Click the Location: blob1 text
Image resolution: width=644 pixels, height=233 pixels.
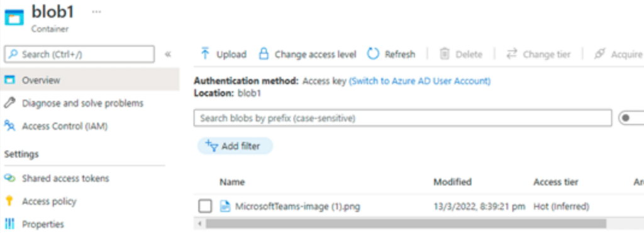coord(227,93)
